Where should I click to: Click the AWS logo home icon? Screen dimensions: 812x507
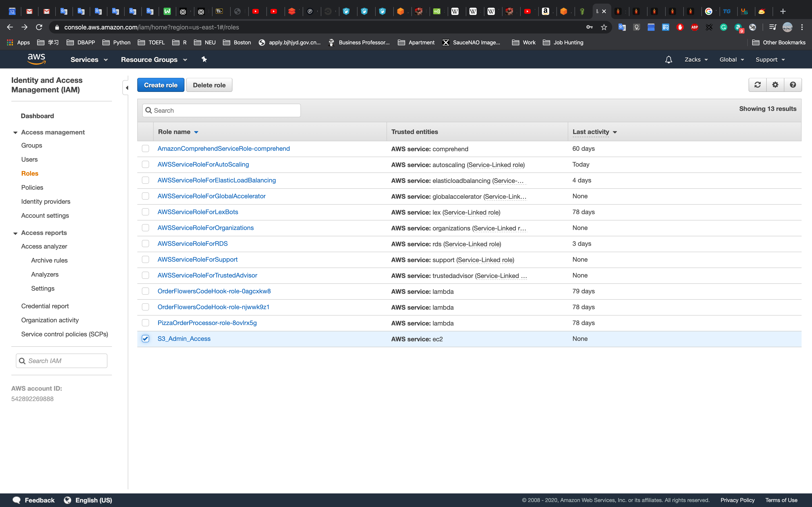tap(36, 59)
